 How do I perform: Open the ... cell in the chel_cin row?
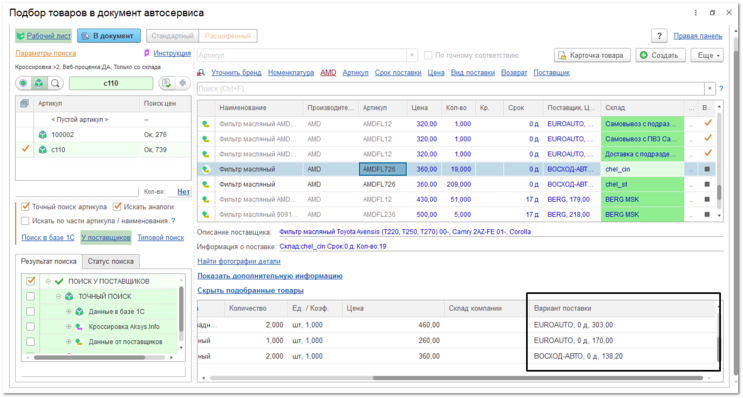(691, 169)
